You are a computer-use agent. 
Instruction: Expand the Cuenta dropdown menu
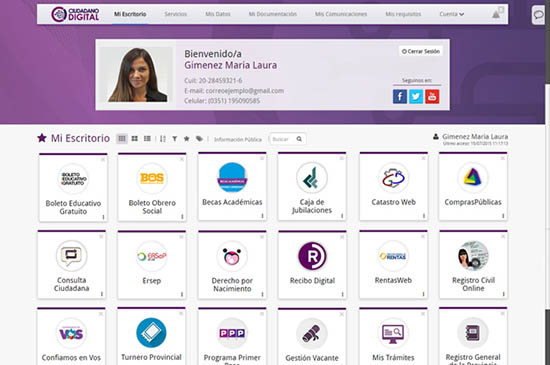click(x=451, y=14)
